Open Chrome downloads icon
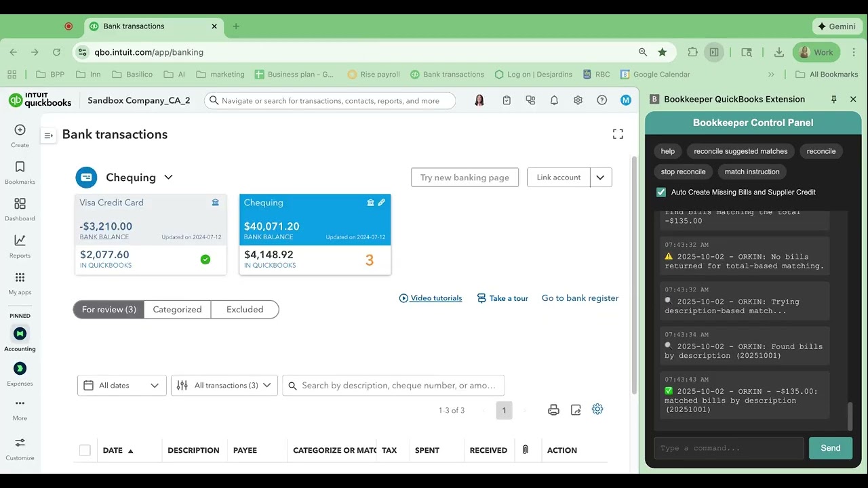Image resolution: width=868 pixels, height=488 pixels. [x=779, y=52]
